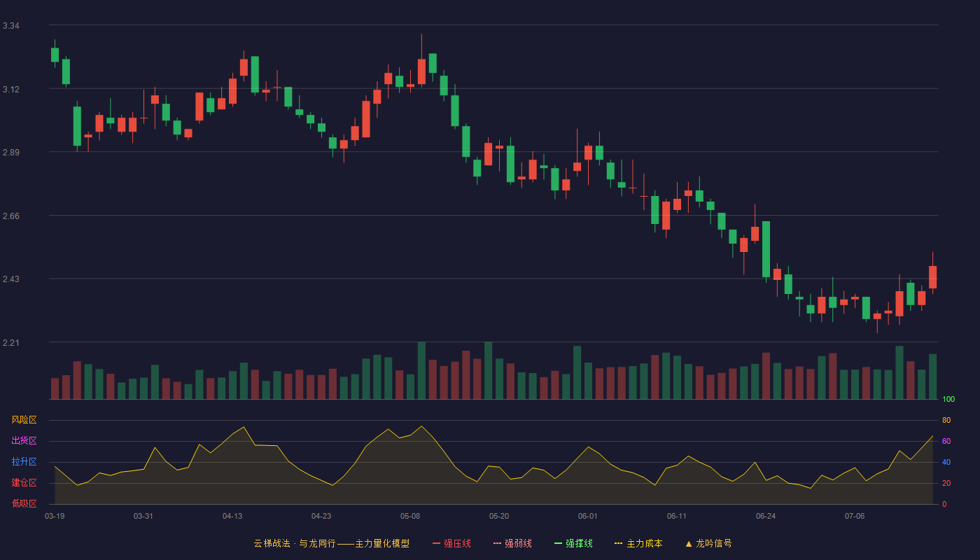Click the 云梯战法 主力量化模型 legend label
The width and height of the screenshot is (980, 560).
tap(331, 543)
